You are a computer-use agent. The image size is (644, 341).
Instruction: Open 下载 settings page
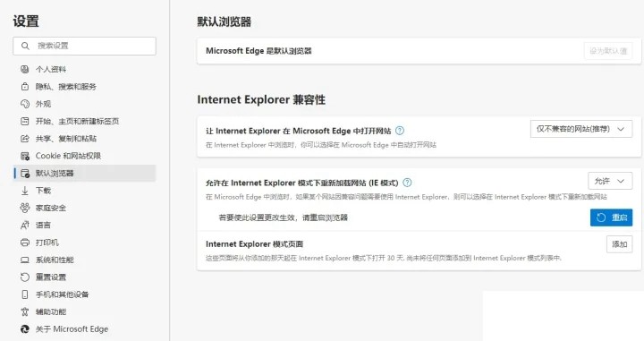pos(85,191)
